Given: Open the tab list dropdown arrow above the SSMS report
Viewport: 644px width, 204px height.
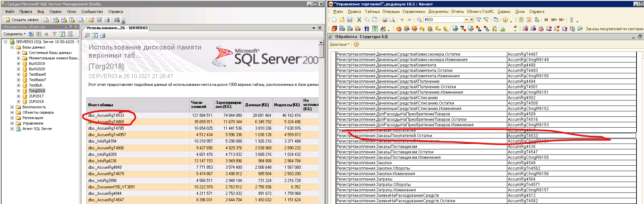Looking at the screenshot, I should pos(314,28).
